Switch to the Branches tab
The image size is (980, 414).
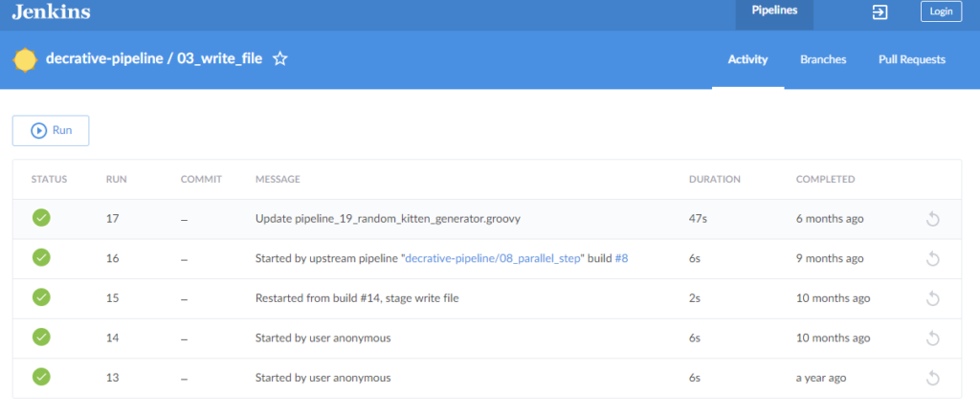click(823, 59)
